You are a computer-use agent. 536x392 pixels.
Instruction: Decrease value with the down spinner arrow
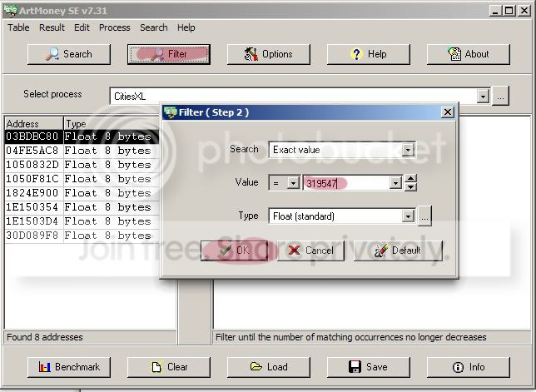point(410,187)
